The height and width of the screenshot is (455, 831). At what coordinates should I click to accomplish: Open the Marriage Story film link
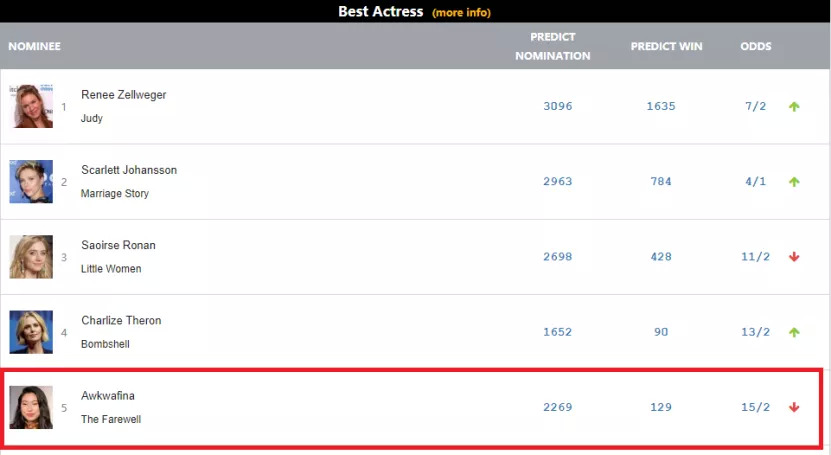[115, 193]
